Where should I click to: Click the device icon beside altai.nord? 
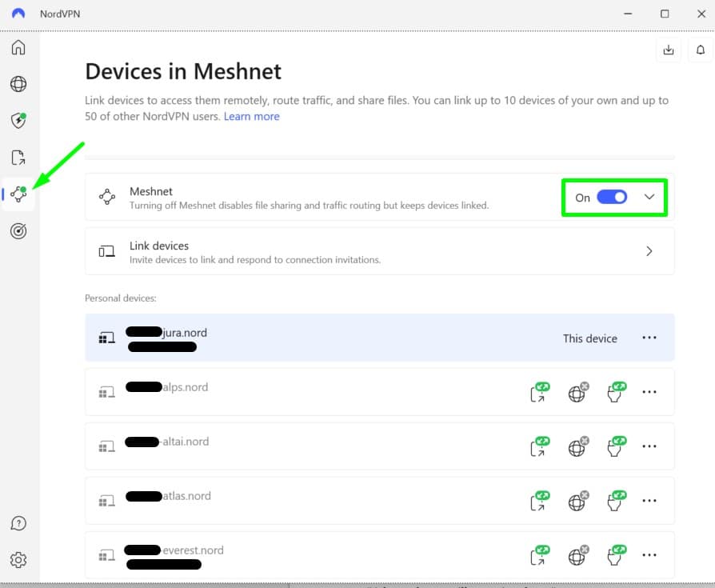pos(107,446)
